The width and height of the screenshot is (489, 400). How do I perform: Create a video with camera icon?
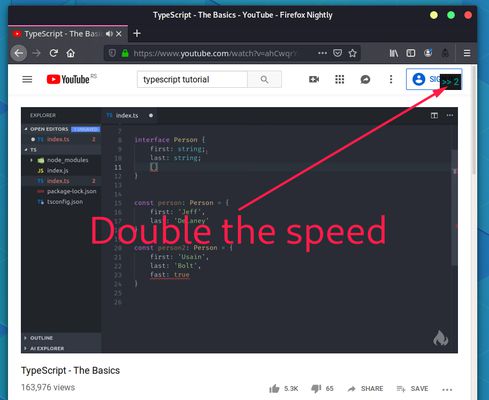(314, 79)
